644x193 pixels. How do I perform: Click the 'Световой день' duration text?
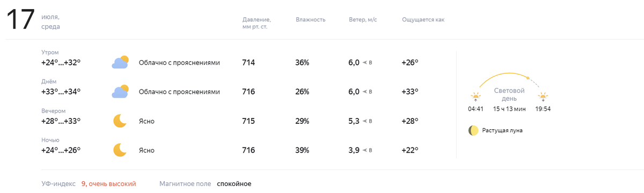(x=509, y=109)
